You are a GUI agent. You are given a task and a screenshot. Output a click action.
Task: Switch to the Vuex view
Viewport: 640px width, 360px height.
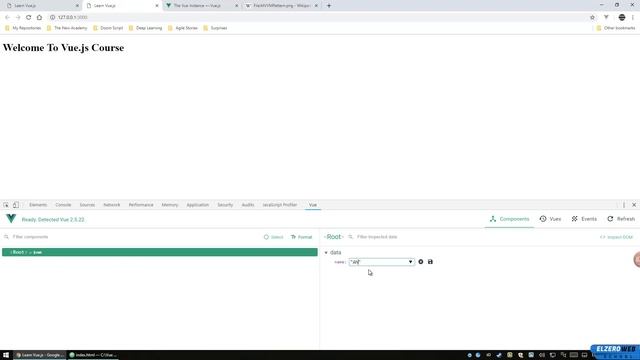pyautogui.click(x=550, y=219)
